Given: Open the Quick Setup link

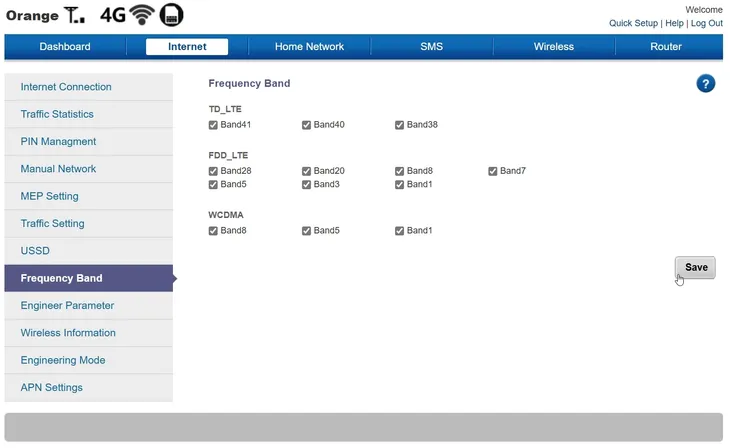Looking at the screenshot, I should coord(633,23).
